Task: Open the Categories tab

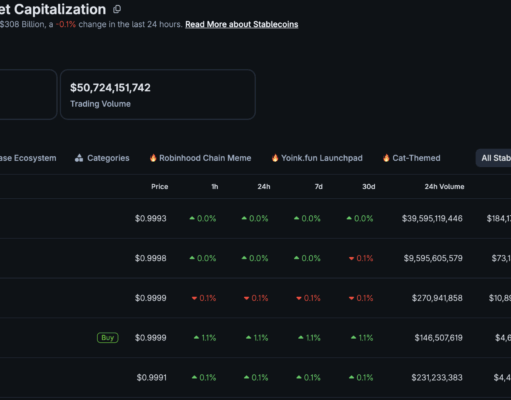Action: coord(102,158)
